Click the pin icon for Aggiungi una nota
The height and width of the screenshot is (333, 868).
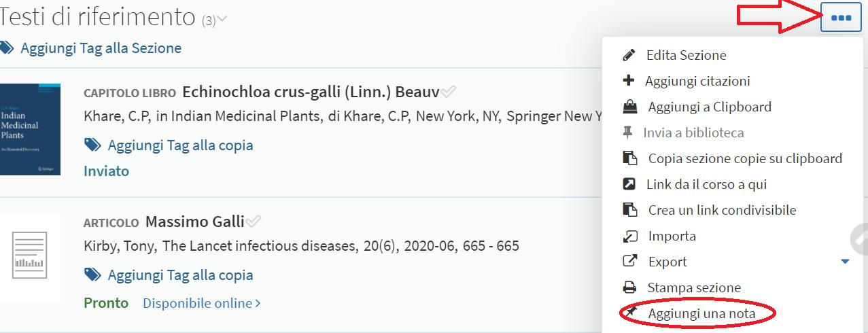pyautogui.click(x=630, y=313)
